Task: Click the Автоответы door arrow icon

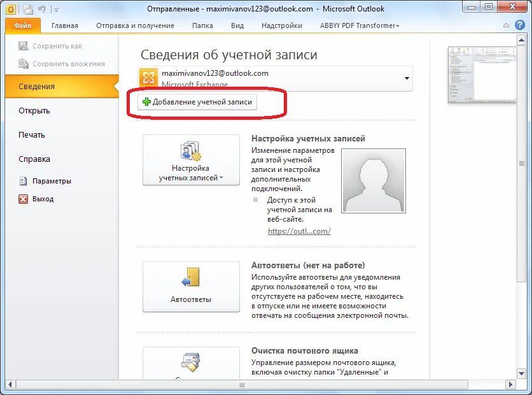Action: (190, 276)
